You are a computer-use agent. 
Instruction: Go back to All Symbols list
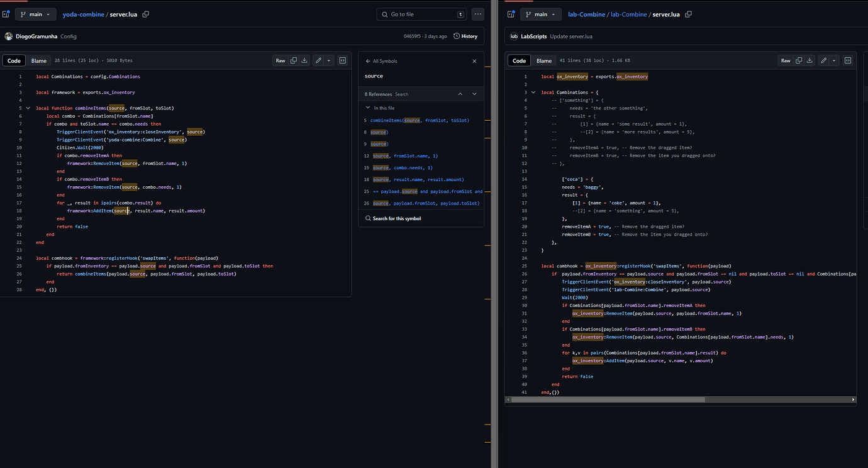(x=381, y=61)
